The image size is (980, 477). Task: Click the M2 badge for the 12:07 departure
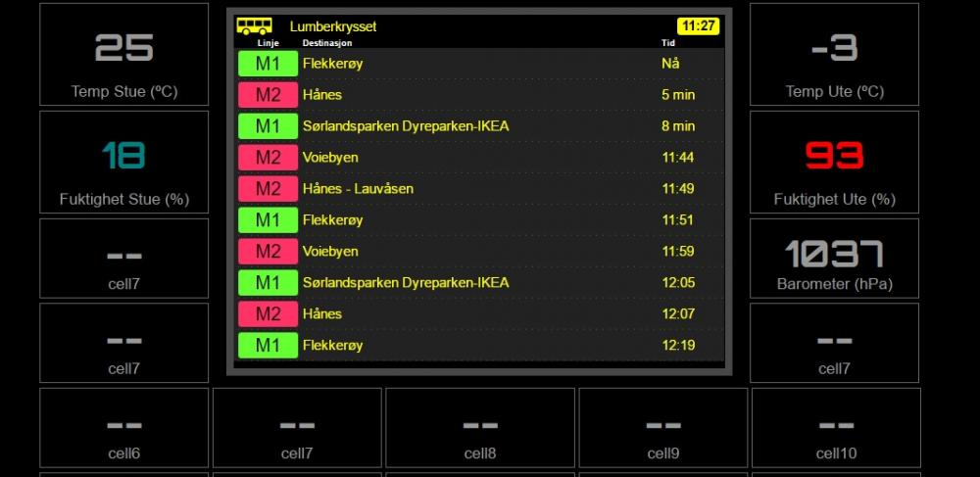tap(268, 314)
